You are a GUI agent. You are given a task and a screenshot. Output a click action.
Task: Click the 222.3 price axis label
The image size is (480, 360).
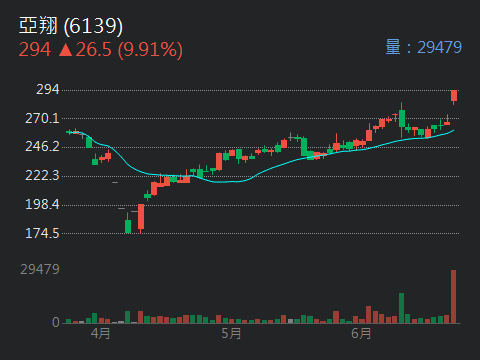(42, 175)
